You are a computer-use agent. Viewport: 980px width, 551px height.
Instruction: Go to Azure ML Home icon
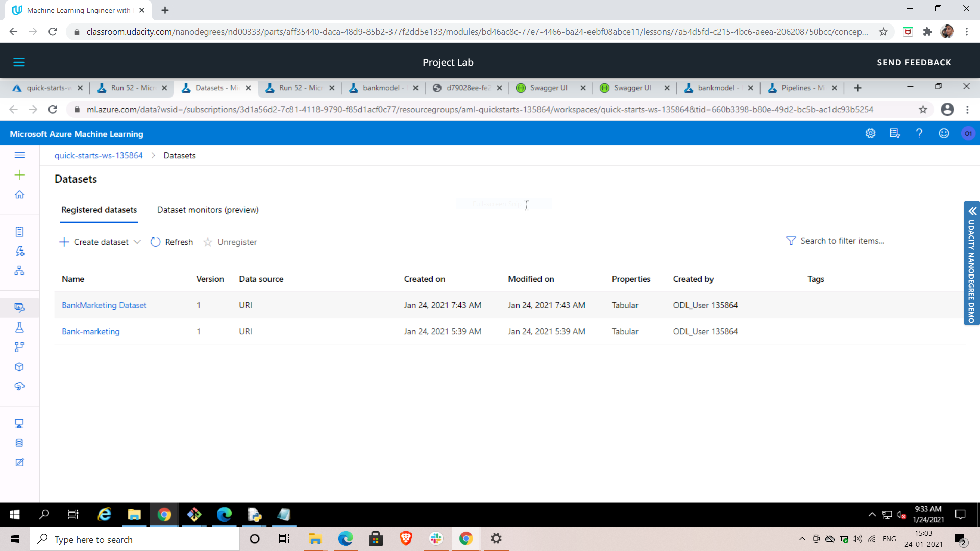[x=19, y=195]
